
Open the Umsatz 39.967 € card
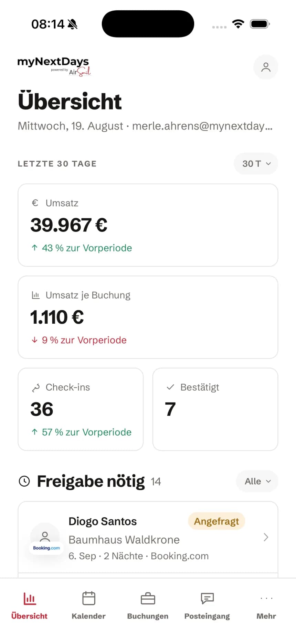148,225
